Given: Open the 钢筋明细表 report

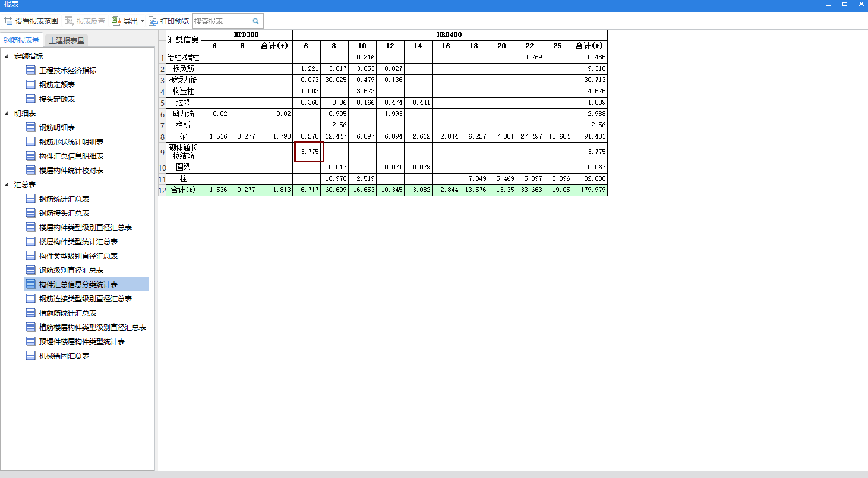Looking at the screenshot, I should click(x=57, y=127).
